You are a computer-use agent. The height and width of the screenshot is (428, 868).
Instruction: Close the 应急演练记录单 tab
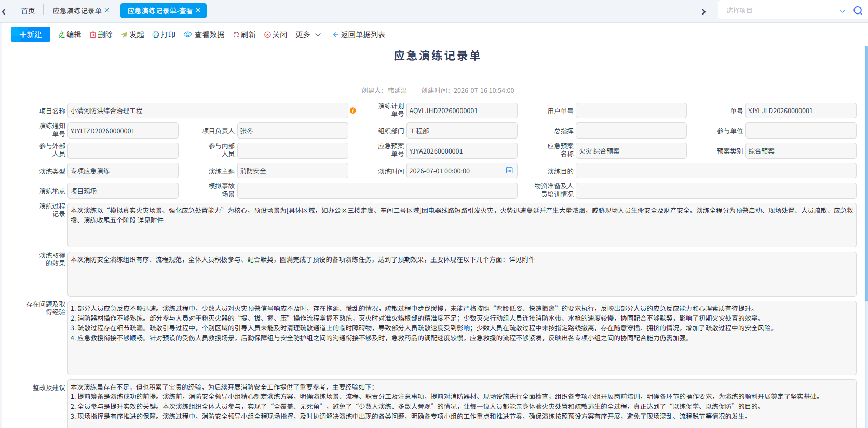[x=107, y=10]
